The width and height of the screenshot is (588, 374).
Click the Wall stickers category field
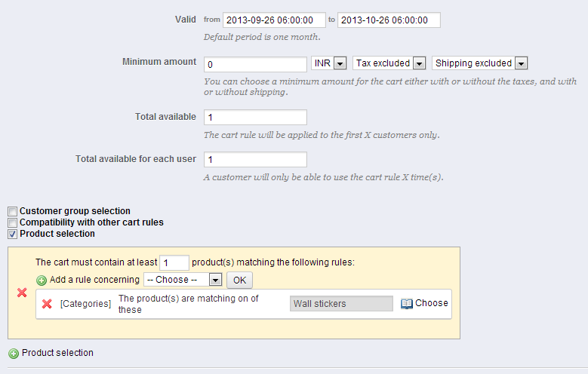tap(341, 304)
